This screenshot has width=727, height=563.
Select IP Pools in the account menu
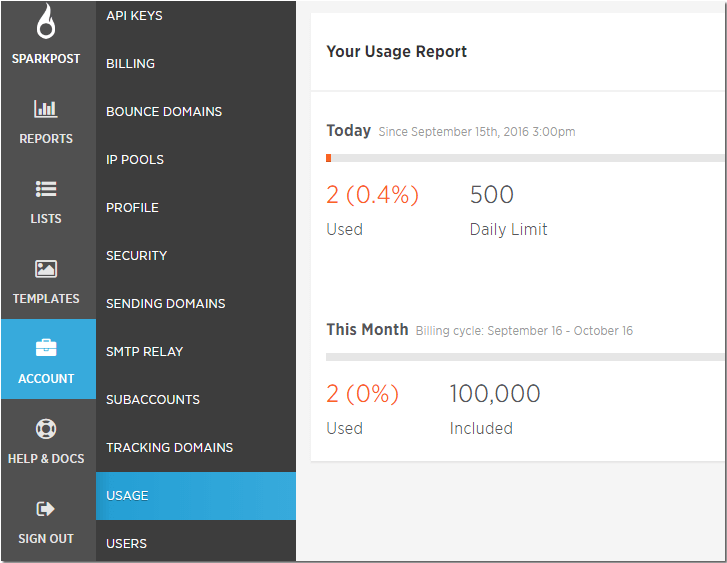(196, 160)
